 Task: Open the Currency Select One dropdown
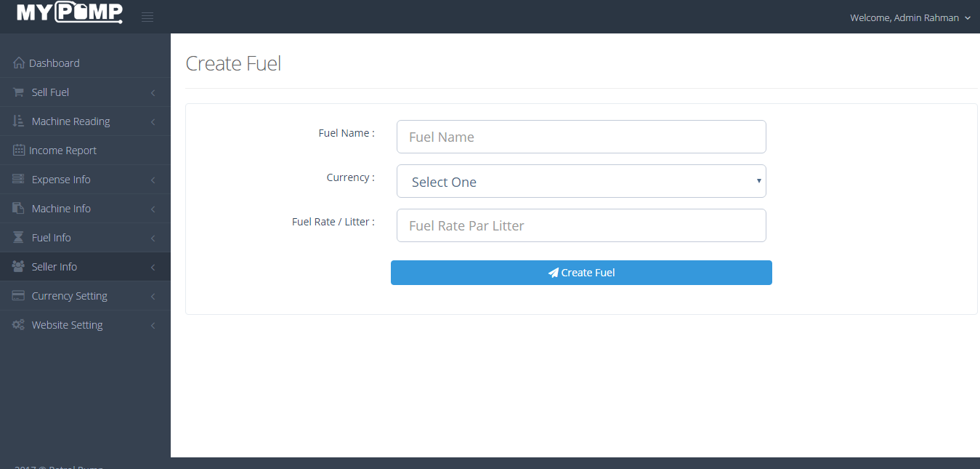click(581, 181)
